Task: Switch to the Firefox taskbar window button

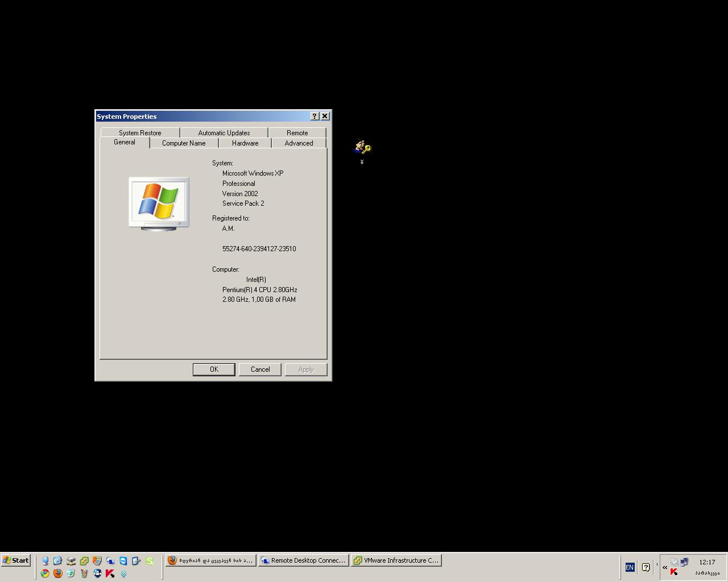Action: tap(211, 560)
